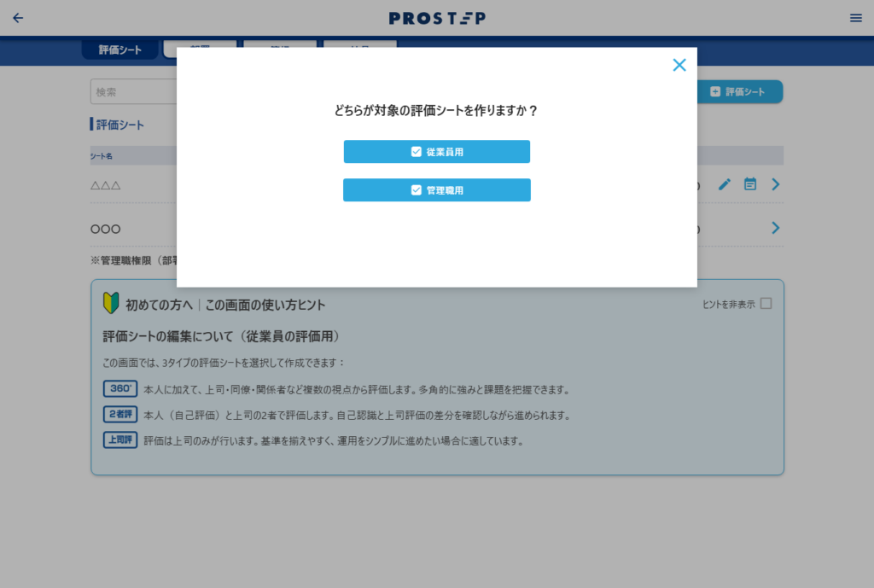Focus the 検索 search field
Image resolution: width=874 pixels, height=588 pixels.
click(x=133, y=92)
